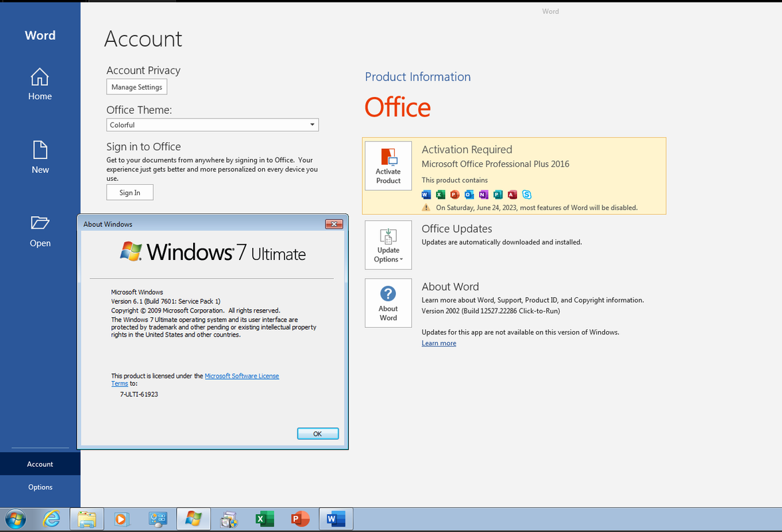Click the About Word button
The height and width of the screenshot is (532, 782).
[x=388, y=303]
